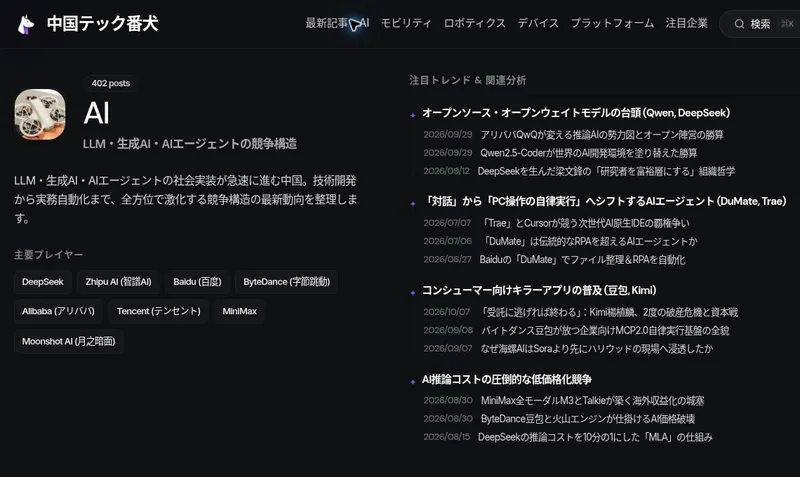Open article アリババQwQが変える推論AIの勢力図
The image size is (800, 477).
[x=602, y=135]
